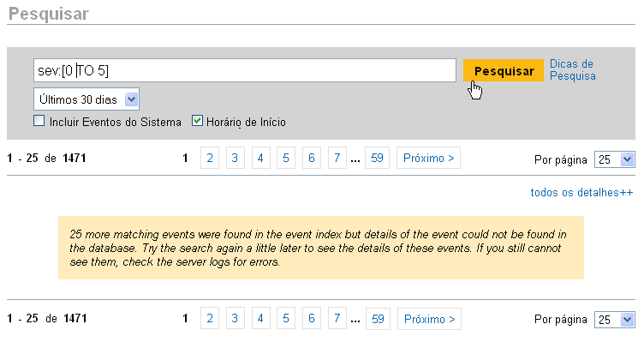Click bottom Próximo > next page link

pyautogui.click(x=429, y=319)
